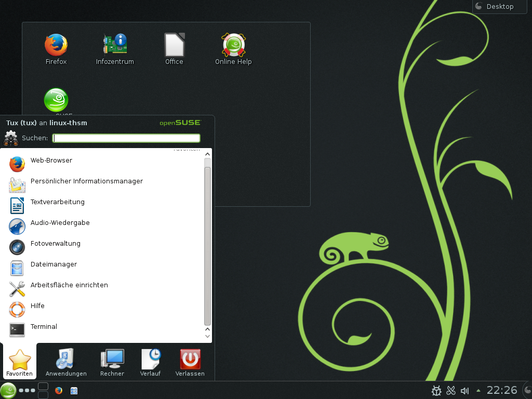
Task: Click the Suchen search field
Action: (x=126, y=138)
